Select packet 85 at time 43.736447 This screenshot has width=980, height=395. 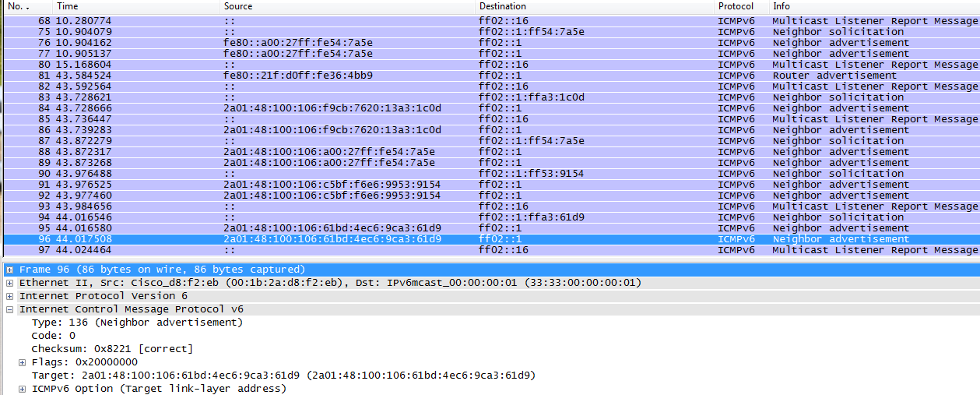pyautogui.click(x=490, y=119)
